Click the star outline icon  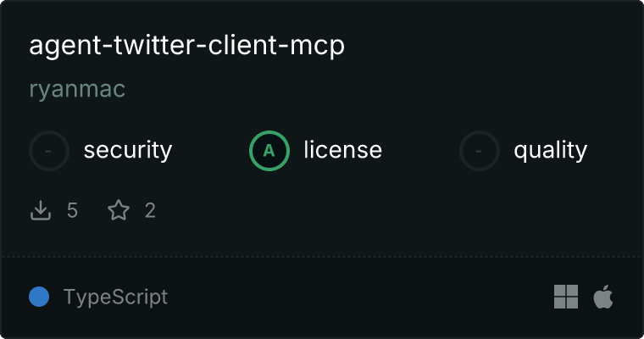tap(119, 210)
